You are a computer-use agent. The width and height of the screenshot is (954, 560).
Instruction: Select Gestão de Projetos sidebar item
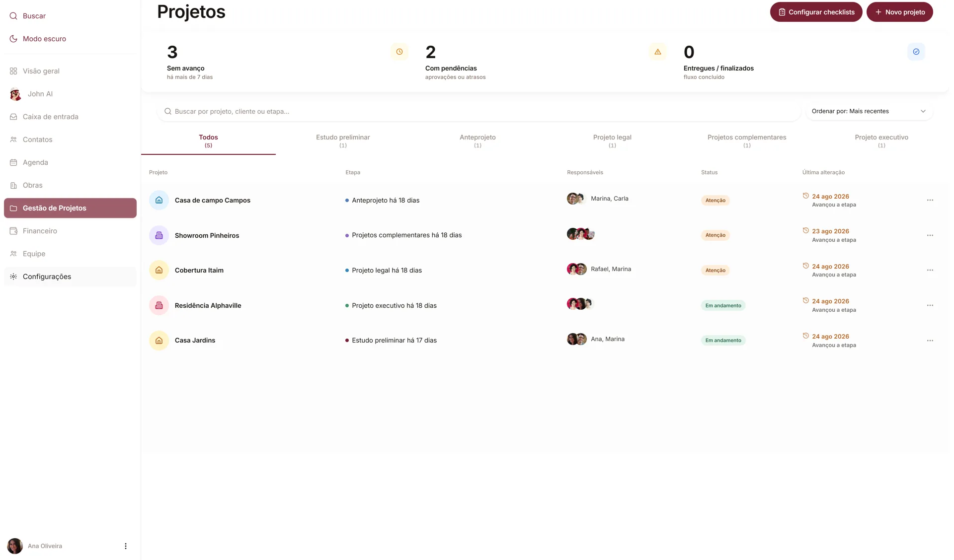70,208
